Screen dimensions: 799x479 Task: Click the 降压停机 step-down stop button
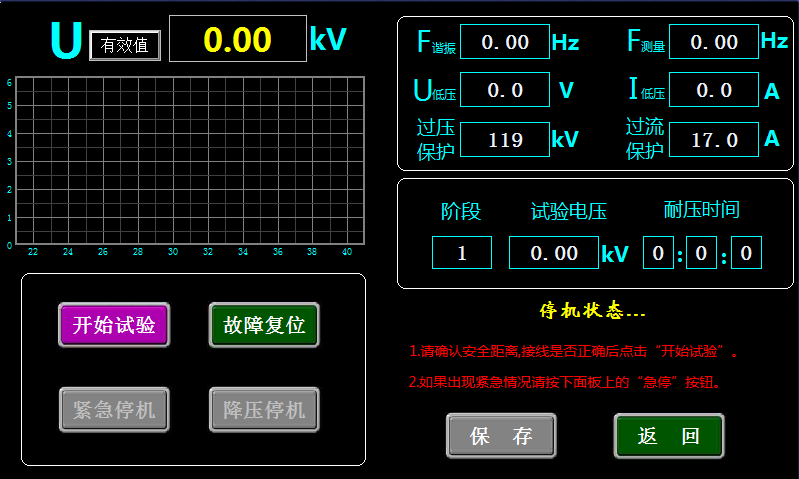[264, 410]
